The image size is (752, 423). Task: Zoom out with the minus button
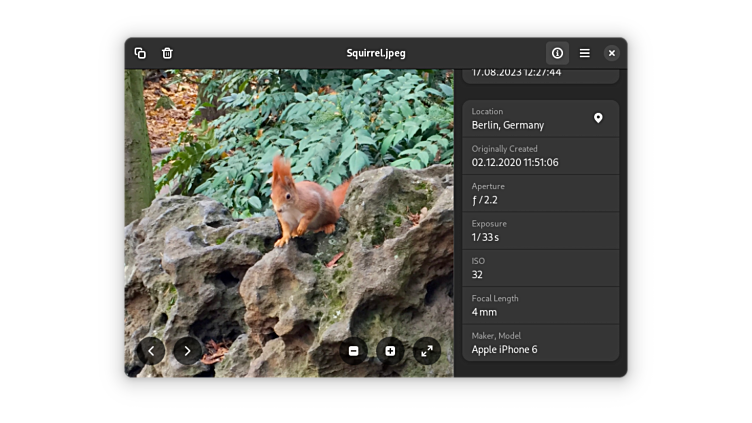click(x=353, y=351)
